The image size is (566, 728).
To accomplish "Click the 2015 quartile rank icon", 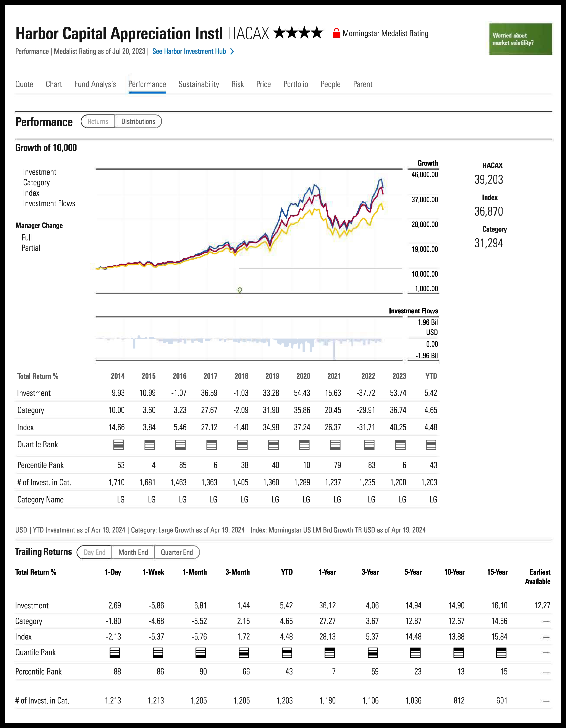I will click(149, 445).
